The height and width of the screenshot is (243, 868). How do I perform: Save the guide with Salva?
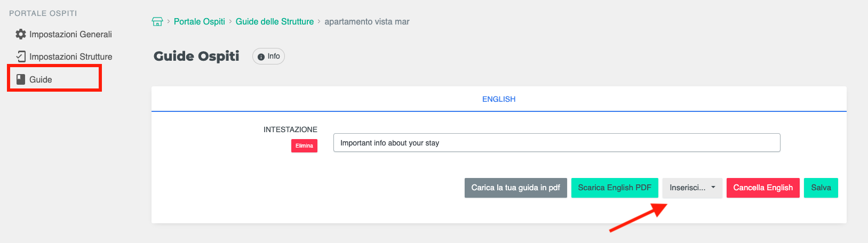tap(821, 188)
